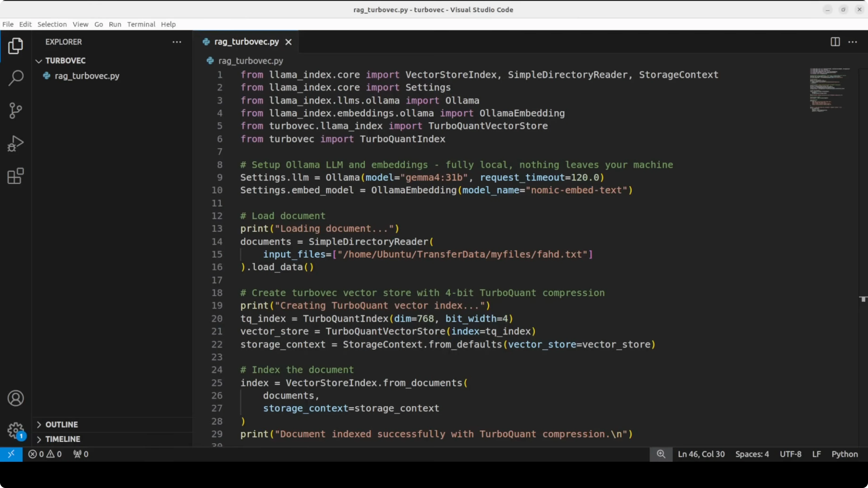The image size is (868, 488).
Task: Change indentation via Spaces: 4
Action: pyautogui.click(x=752, y=454)
